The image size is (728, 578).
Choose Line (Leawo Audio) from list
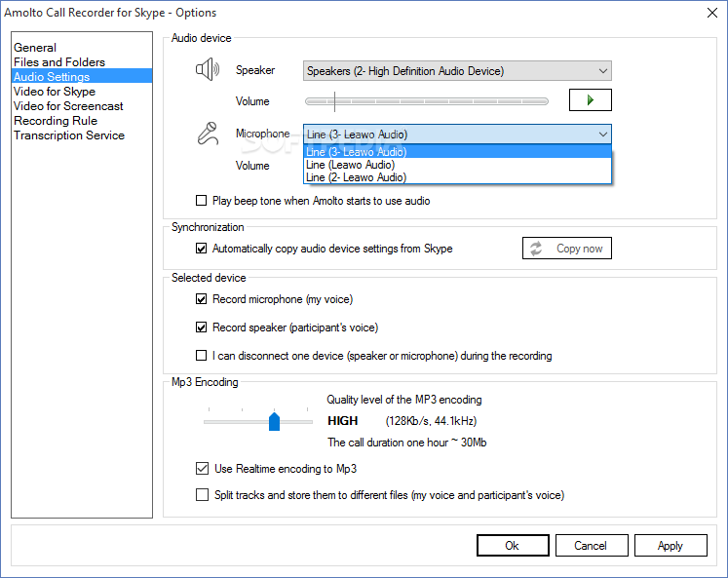[457, 165]
